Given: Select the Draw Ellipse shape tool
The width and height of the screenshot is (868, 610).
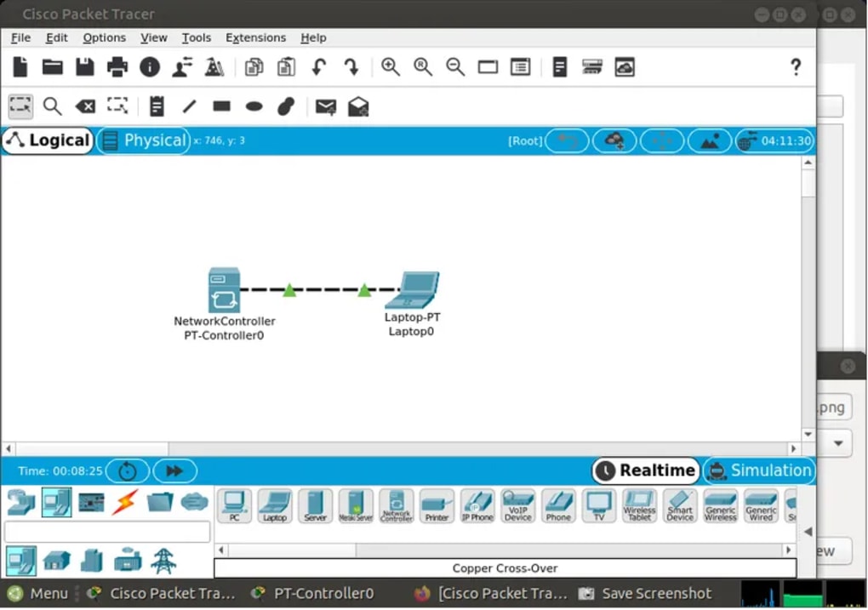Looking at the screenshot, I should [253, 105].
